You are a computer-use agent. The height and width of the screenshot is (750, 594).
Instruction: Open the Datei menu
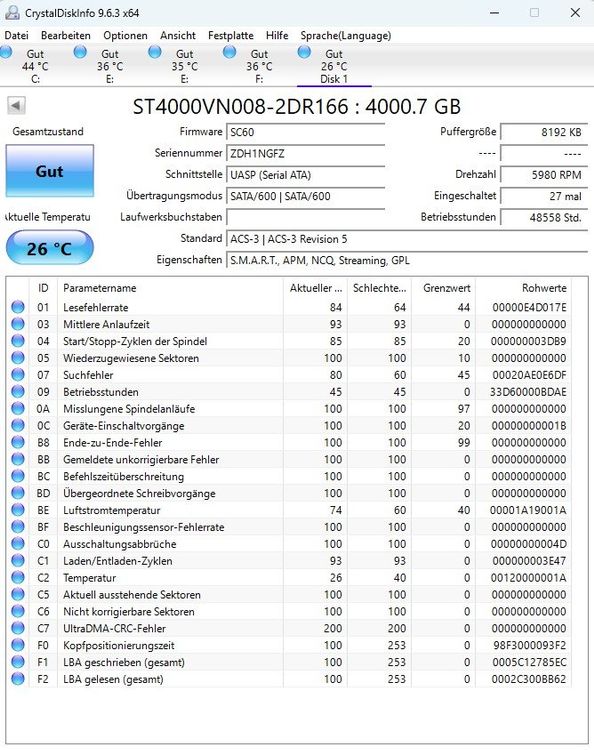(17, 35)
